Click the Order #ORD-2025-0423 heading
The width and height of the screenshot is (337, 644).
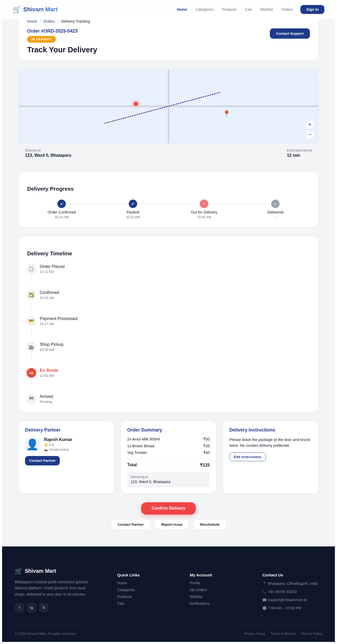point(52,31)
